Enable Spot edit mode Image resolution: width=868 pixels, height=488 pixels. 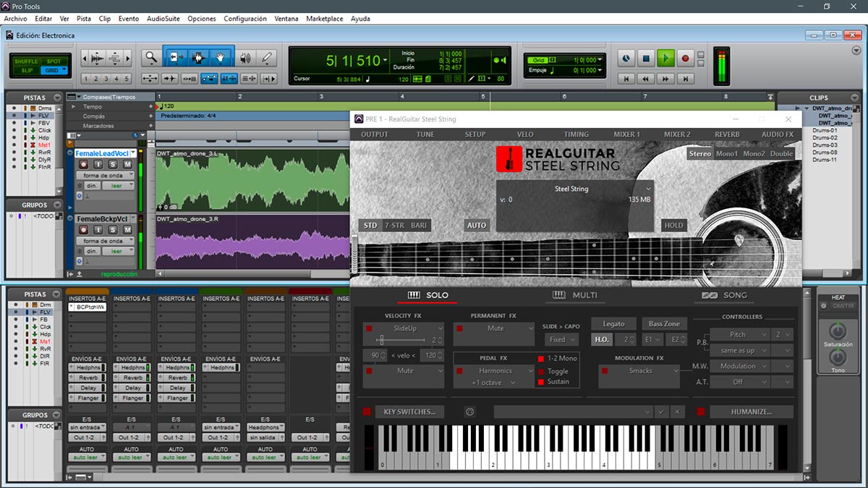tap(54, 61)
